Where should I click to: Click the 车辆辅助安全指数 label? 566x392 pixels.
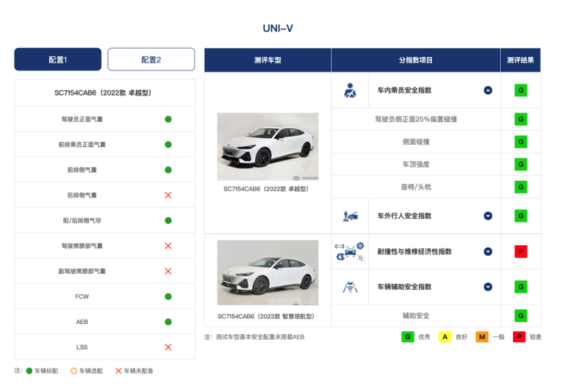click(x=405, y=287)
